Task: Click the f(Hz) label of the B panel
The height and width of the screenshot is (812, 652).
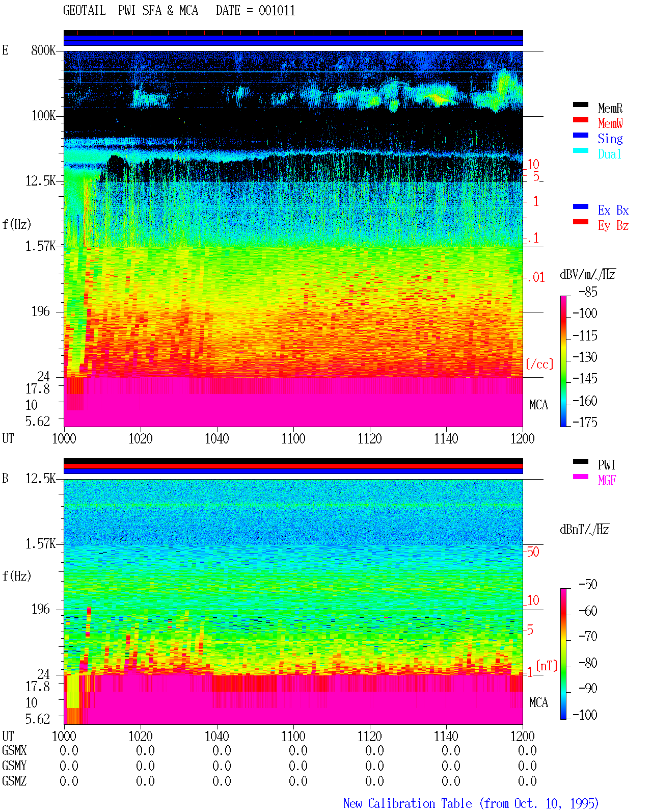Action: pyautogui.click(x=17, y=576)
